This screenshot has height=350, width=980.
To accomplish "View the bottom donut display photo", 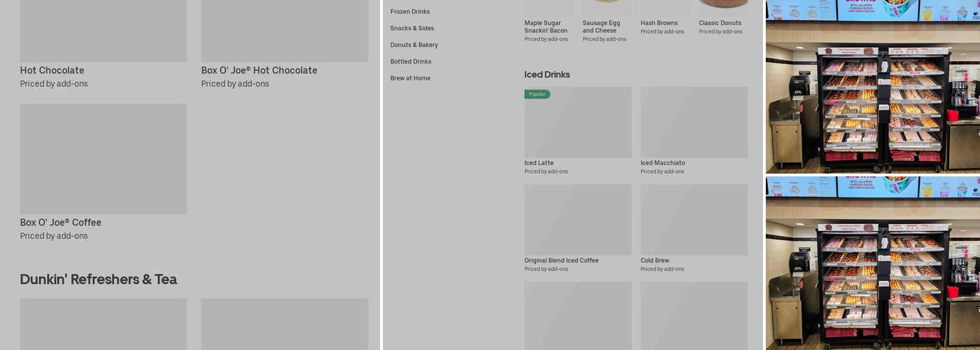I will (x=872, y=263).
